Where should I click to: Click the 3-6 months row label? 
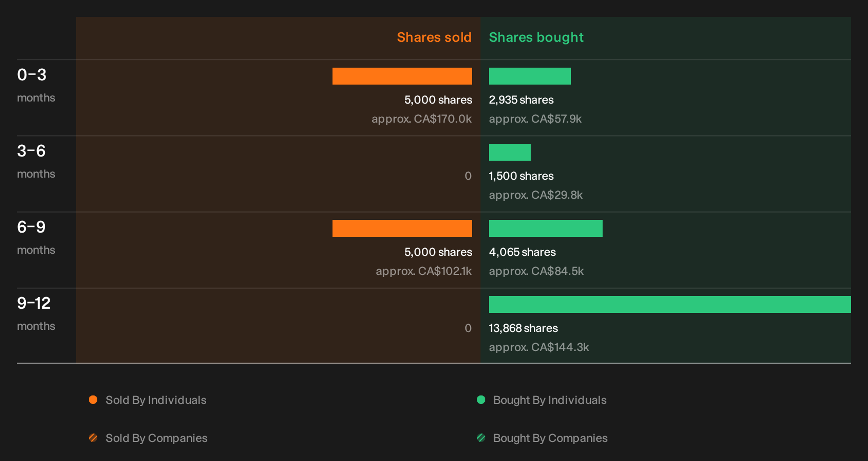[36, 162]
